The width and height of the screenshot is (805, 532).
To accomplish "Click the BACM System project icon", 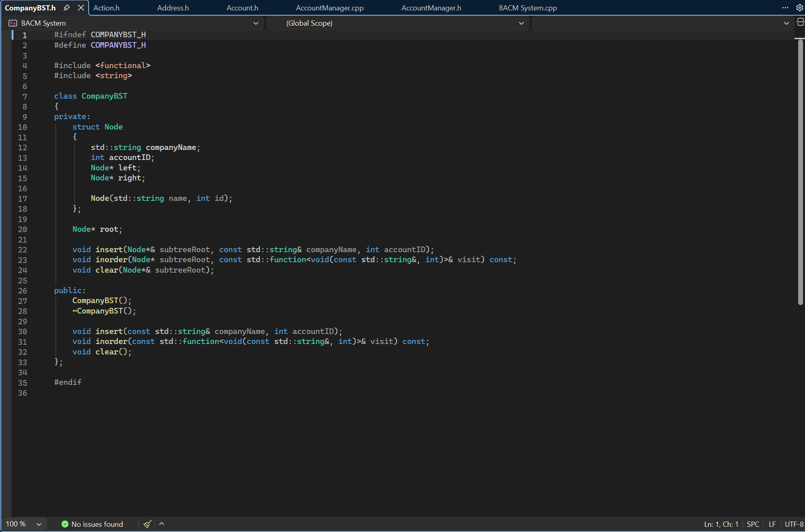I will (13, 23).
